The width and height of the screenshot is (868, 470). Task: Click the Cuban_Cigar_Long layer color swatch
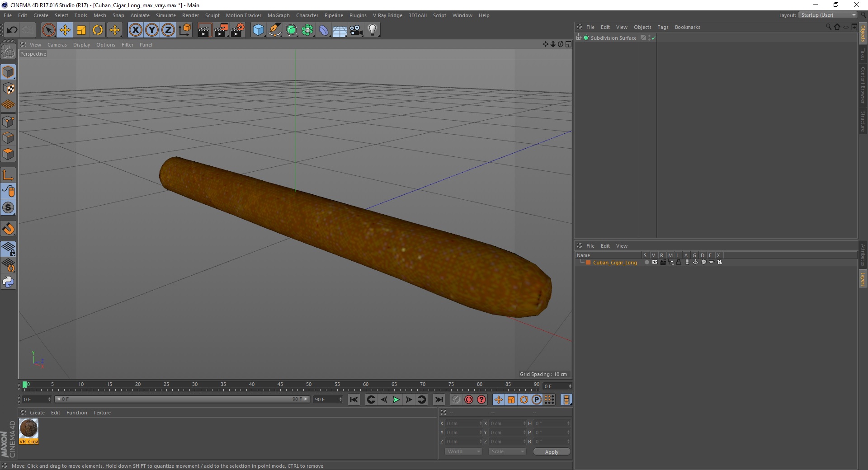point(588,263)
